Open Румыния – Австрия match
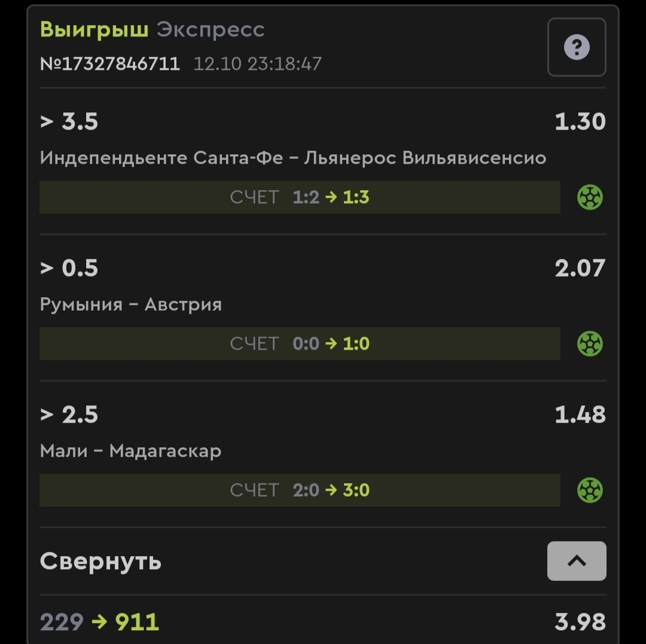 tap(130, 304)
